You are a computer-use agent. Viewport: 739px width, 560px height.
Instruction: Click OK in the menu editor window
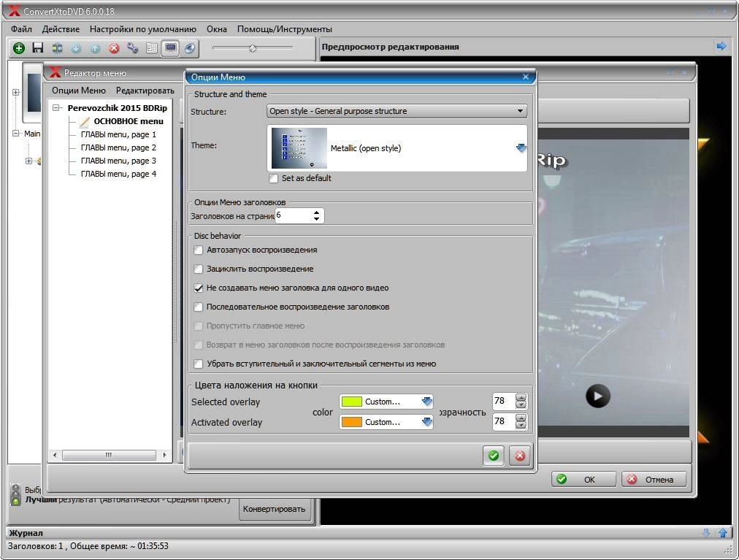[583, 480]
